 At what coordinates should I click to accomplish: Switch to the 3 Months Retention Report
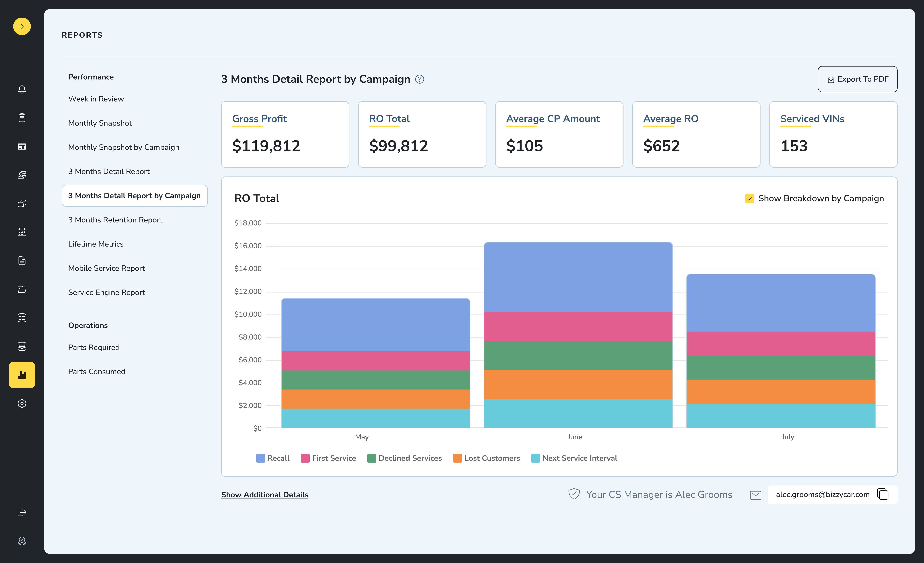pyautogui.click(x=115, y=220)
